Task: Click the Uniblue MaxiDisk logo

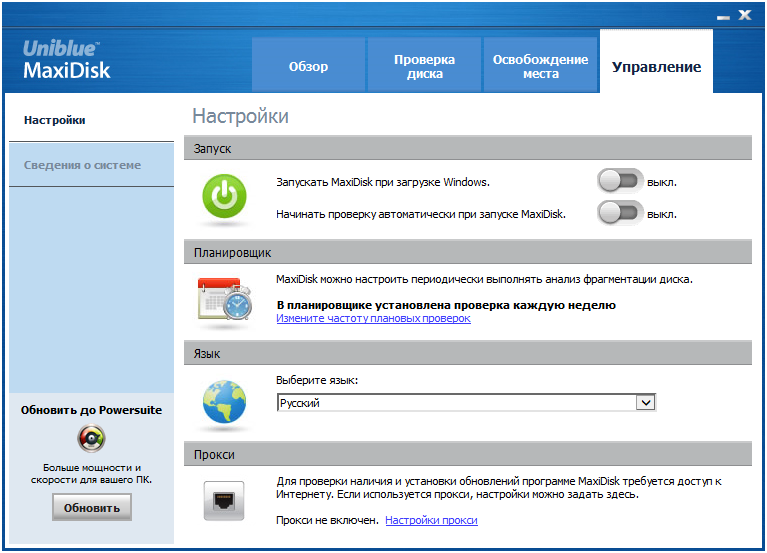Action: click(67, 60)
